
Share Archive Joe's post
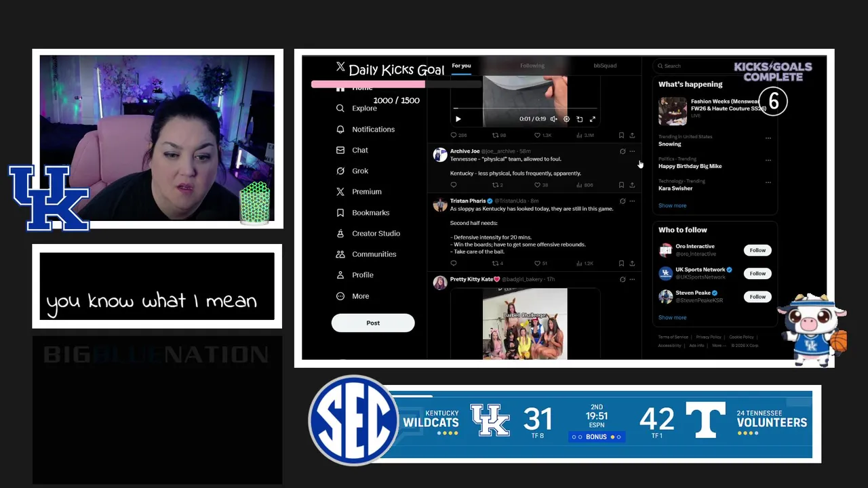click(x=632, y=185)
